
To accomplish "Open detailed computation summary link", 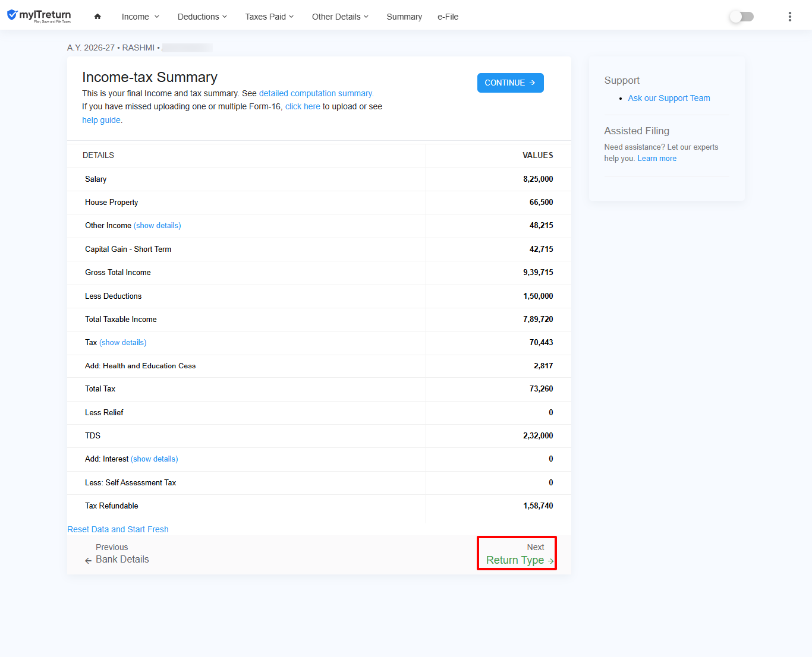I will (x=316, y=93).
